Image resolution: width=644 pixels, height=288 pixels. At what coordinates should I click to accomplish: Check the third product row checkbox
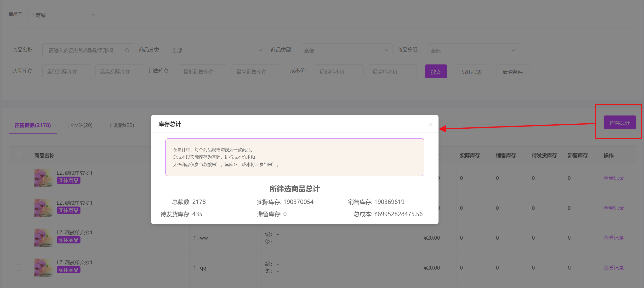pyautogui.click(x=19, y=237)
